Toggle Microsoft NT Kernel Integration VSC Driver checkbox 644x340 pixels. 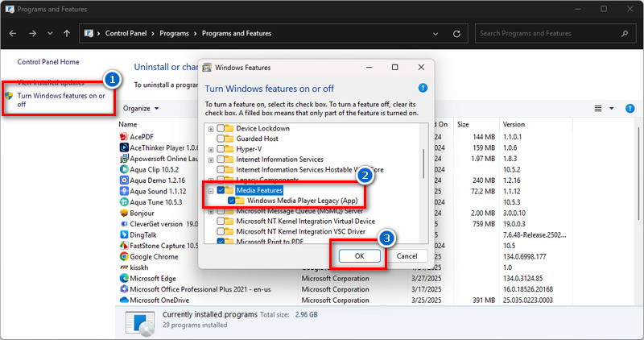[x=221, y=231]
